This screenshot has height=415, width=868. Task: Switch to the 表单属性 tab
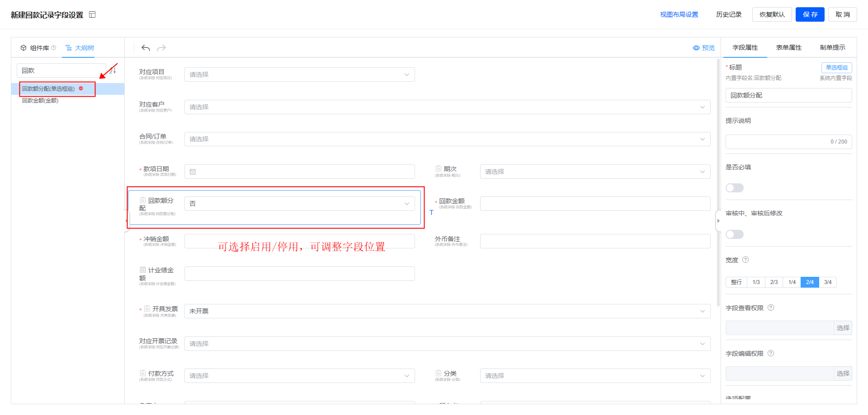(788, 47)
